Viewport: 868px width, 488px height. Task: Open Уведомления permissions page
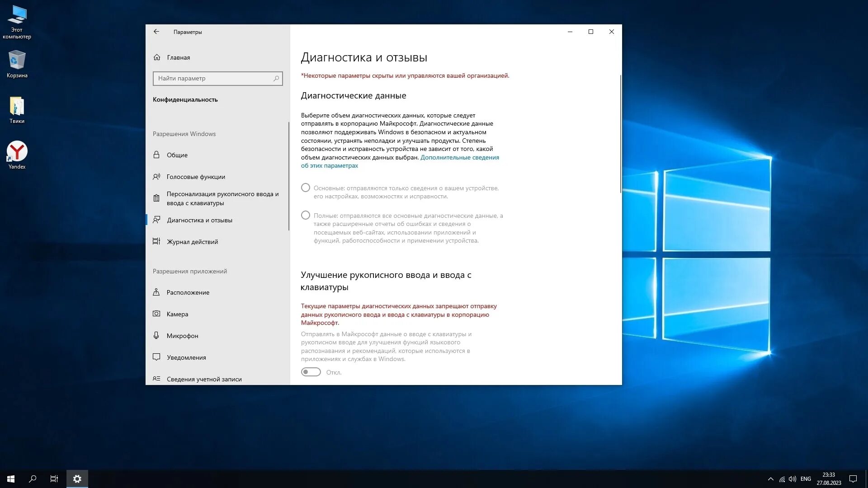217,357
